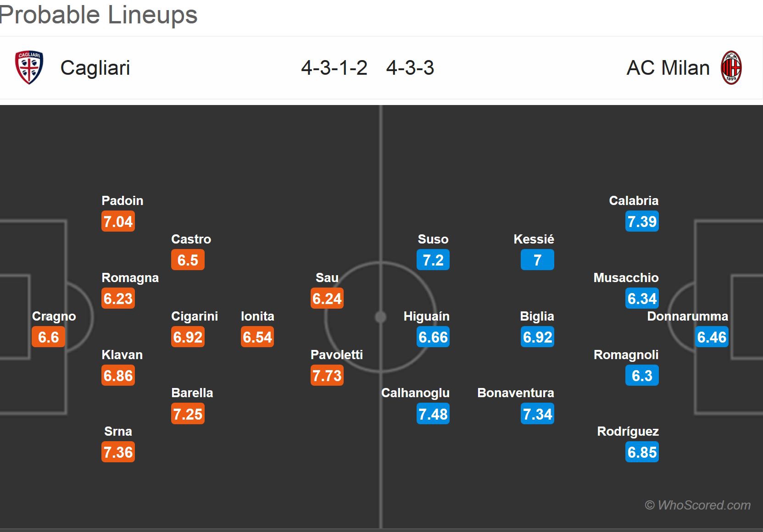The width and height of the screenshot is (763, 532).
Task: Open Rodríguez's player name label
Action: (x=628, y=432)
